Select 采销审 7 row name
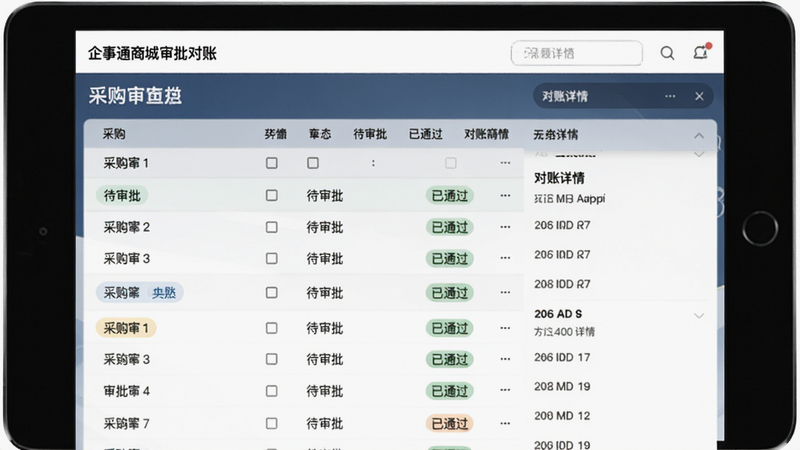The width and height of the screenshot is (800, 450). click(x=127, y=423)
